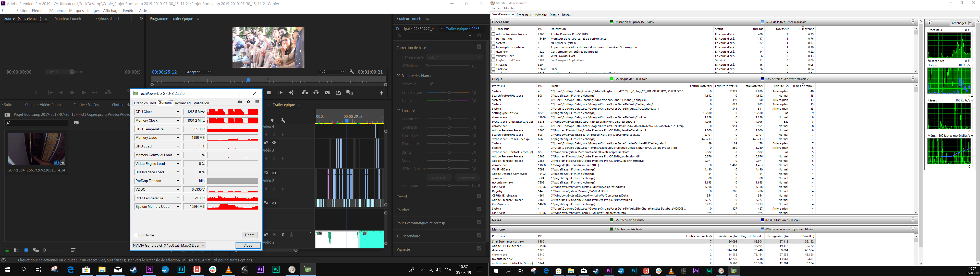980x276 pixels.
Task: Collapse the Tonalité section
Action: tap(398, 110)
